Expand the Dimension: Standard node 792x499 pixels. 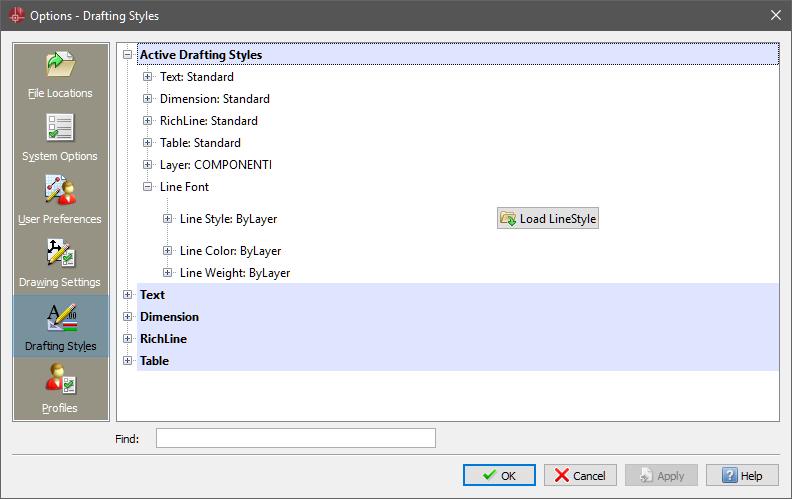147,98
